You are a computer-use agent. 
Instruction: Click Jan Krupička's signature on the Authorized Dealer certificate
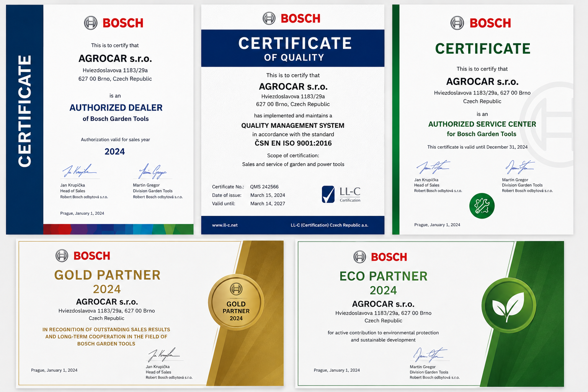click(79, 171)
